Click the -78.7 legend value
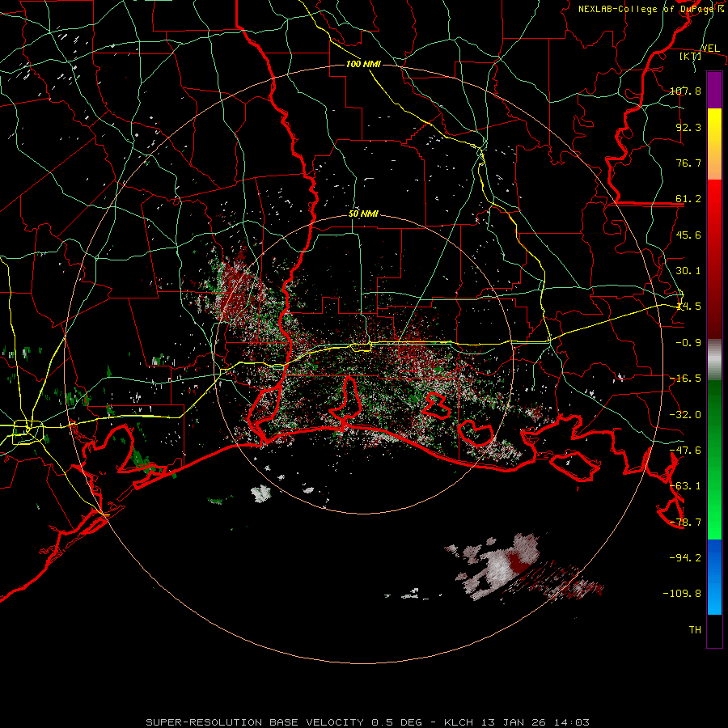 (685, 523)
